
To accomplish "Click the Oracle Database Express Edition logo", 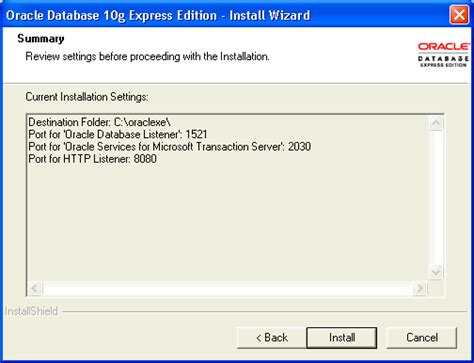I will point(443,54).
